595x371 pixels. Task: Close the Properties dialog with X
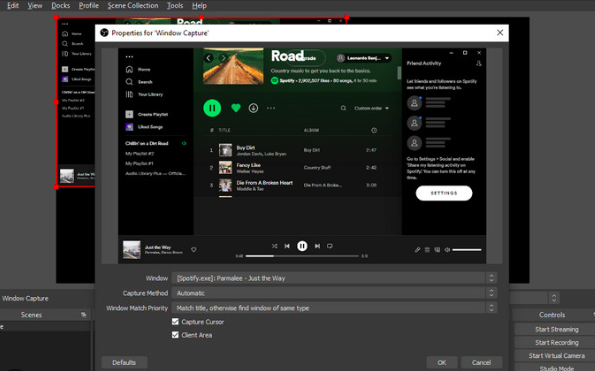500,33
